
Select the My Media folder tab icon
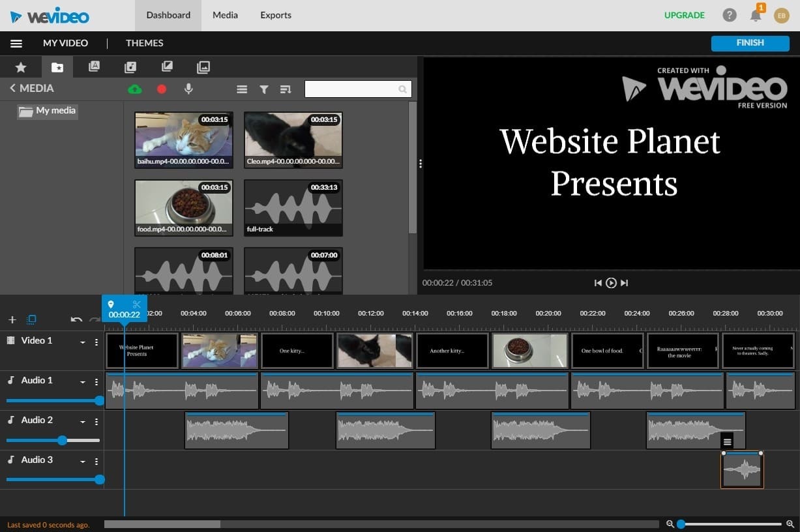(x=57, y=67)
